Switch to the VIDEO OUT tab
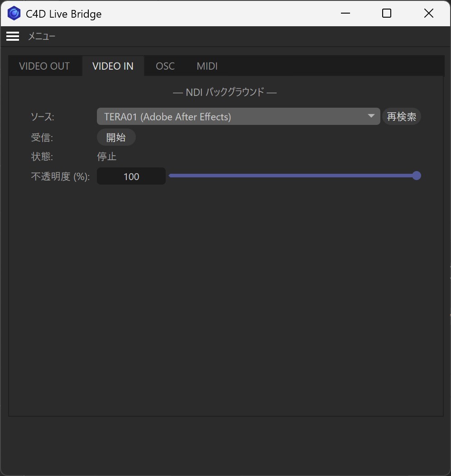This screenshot has height=476, width=451. pyautogui.click(x=44, y=66)
